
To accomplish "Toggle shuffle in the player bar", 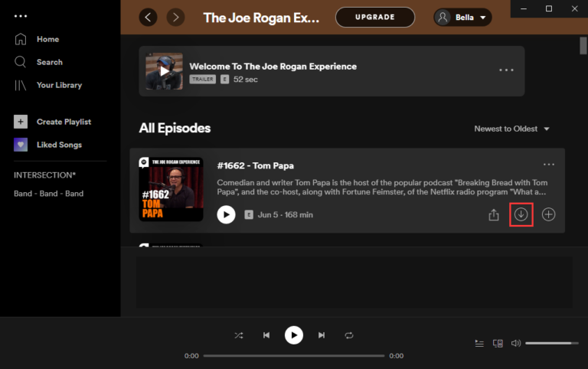I will 239,335.
